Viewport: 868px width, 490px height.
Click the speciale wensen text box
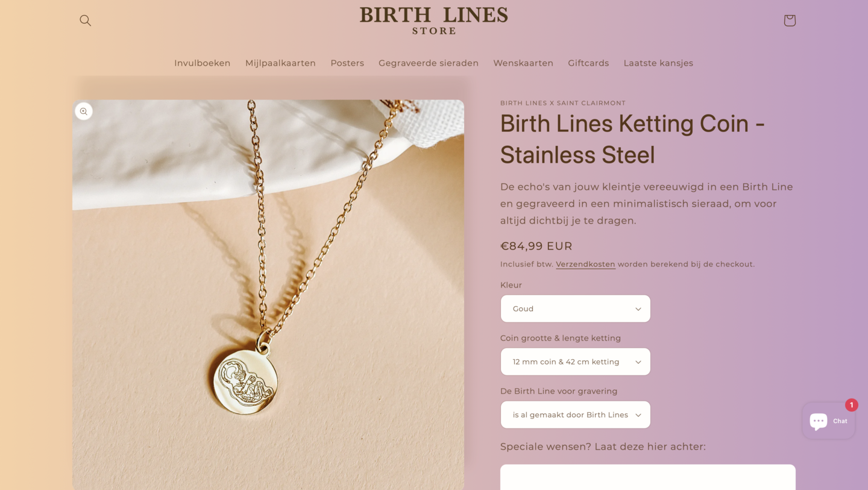point(647,479)
